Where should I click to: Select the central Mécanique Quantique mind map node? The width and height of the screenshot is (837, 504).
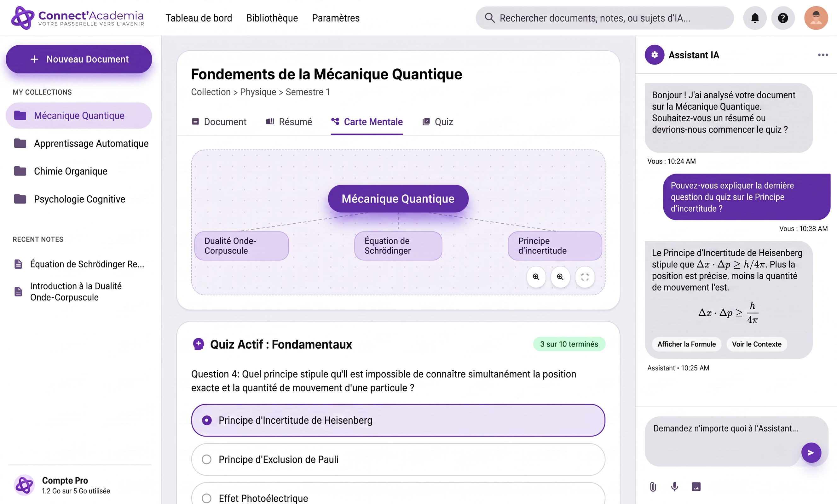coord(398,199)
